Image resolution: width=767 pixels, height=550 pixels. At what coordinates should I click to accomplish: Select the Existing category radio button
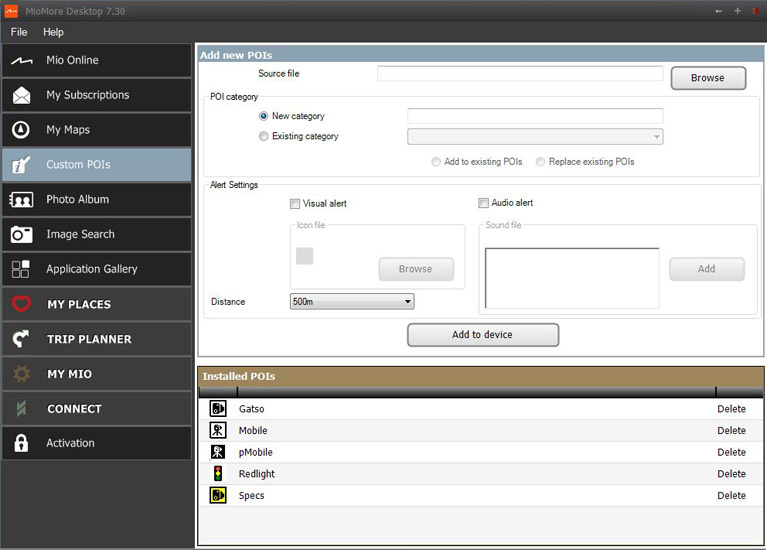click(264, 136)
